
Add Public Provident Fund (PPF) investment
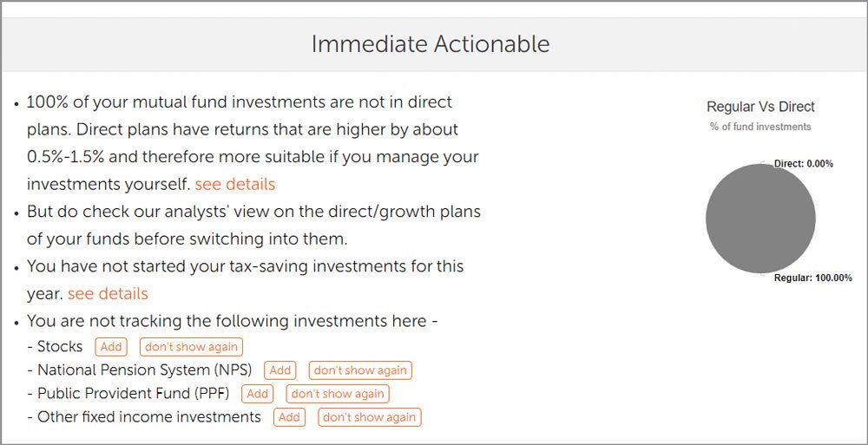tap(258, 394)
